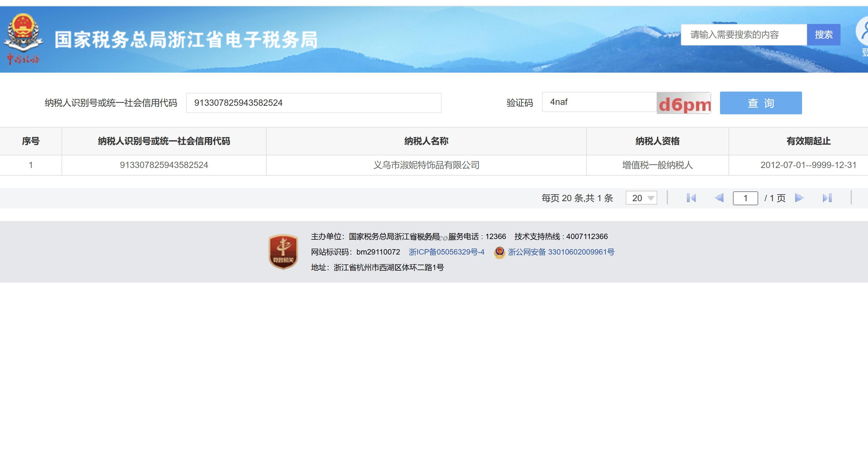Focus the 验证码 captcha input field
The image size is (868, 474).
(x=599, y=102)
